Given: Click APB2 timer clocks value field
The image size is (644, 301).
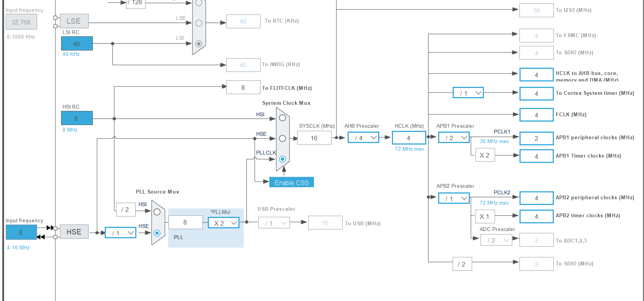Looking at the screenshot, I should coord(536,216).
